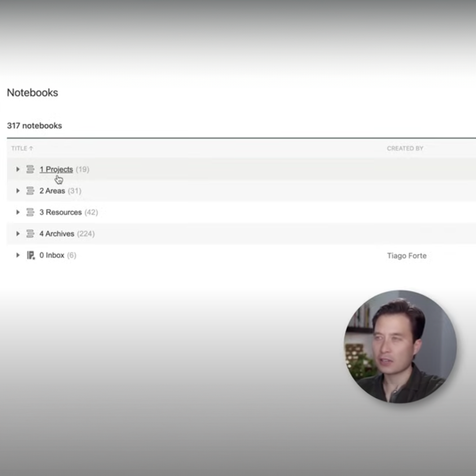
Task: Select the stack icon beside 3 Resources
Action: 30,212
